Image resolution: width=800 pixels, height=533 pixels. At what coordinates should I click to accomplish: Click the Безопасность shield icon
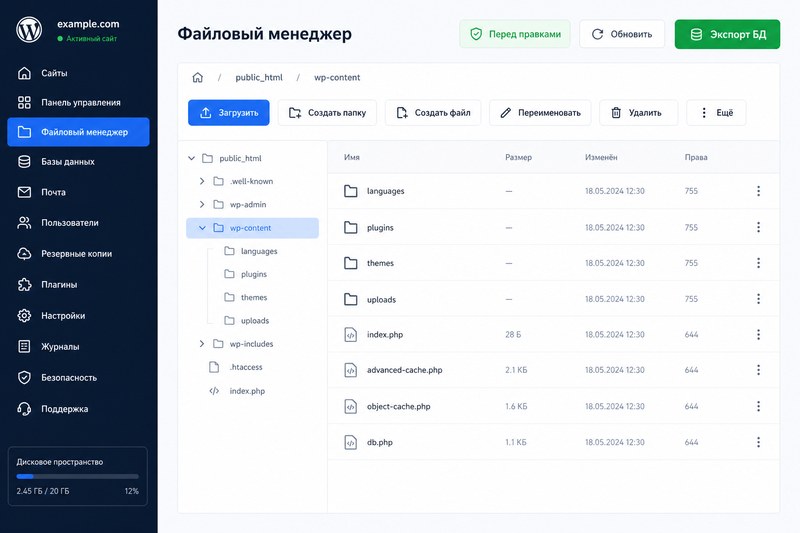(24, 378)
